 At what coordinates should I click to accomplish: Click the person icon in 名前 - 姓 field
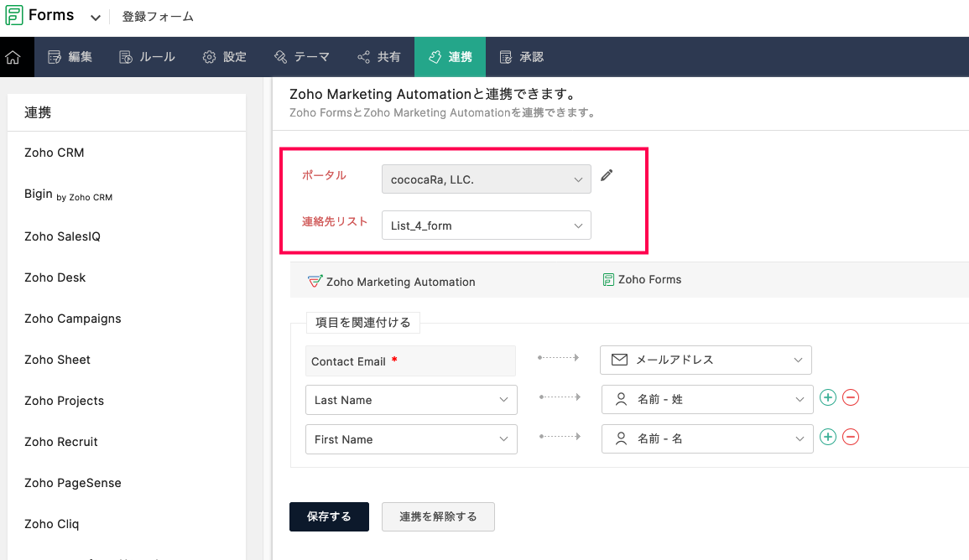tap(622, 400)
